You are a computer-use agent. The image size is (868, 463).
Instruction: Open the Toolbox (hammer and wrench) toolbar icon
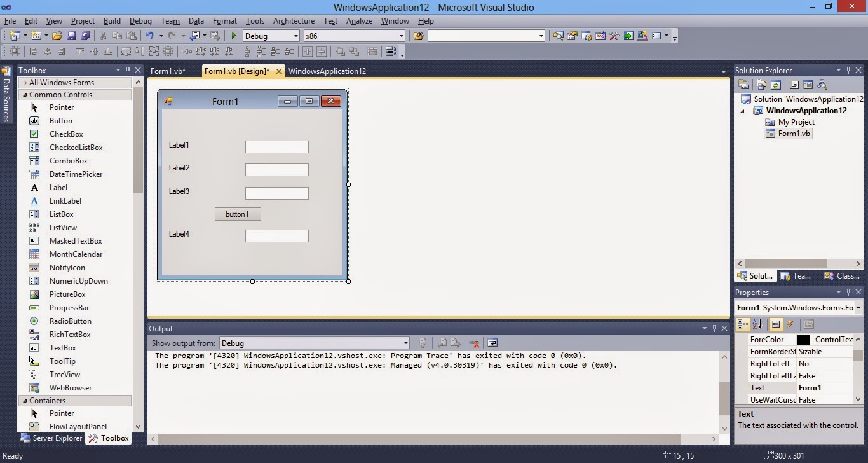614,36
